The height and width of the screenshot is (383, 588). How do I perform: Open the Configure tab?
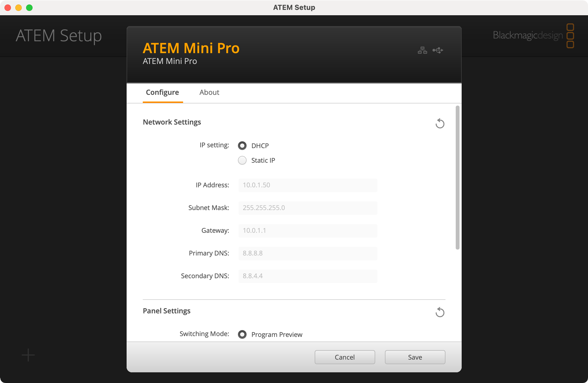pos(162,92)
